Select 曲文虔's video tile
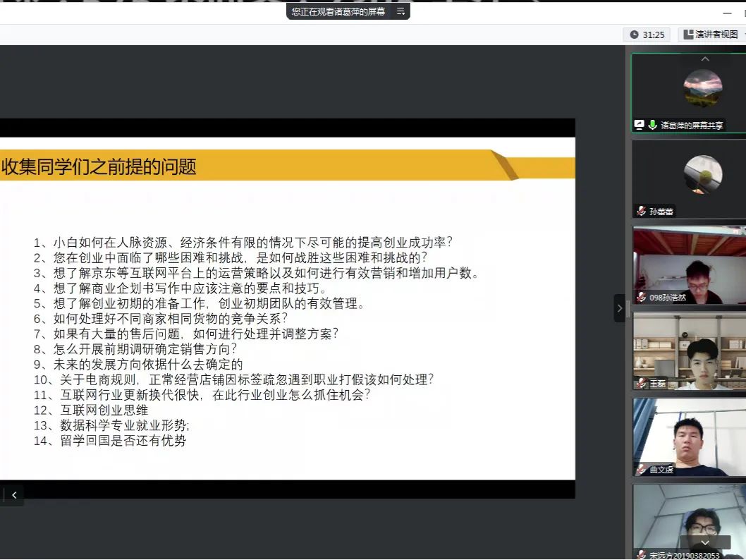 (690, 437)
